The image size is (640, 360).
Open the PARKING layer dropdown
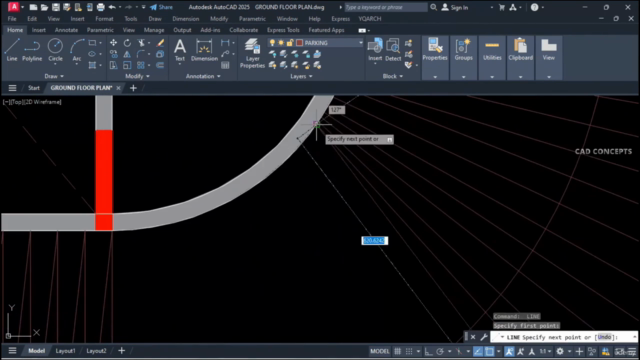(x=360, y=43)
